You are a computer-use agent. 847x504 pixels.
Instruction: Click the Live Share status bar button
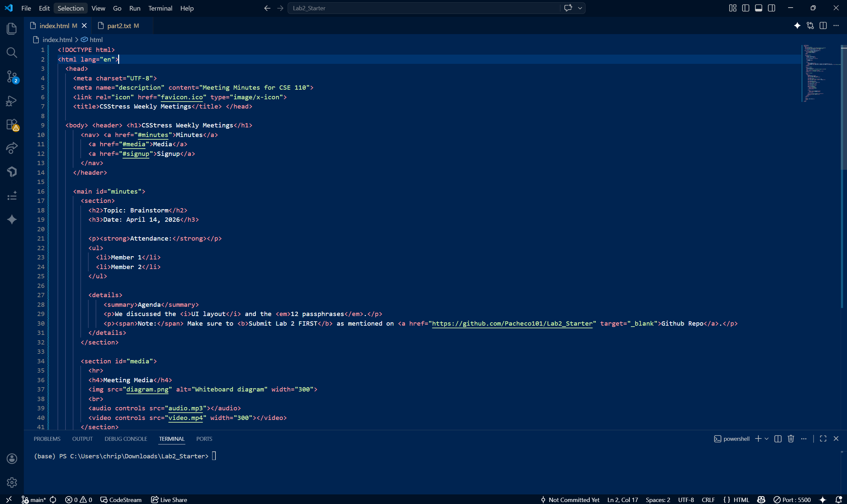[169, 500]
